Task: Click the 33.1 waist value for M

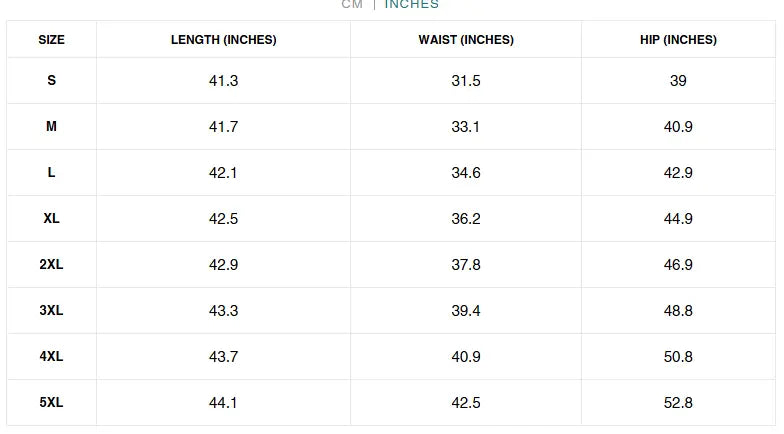Action: pos(466,127)
